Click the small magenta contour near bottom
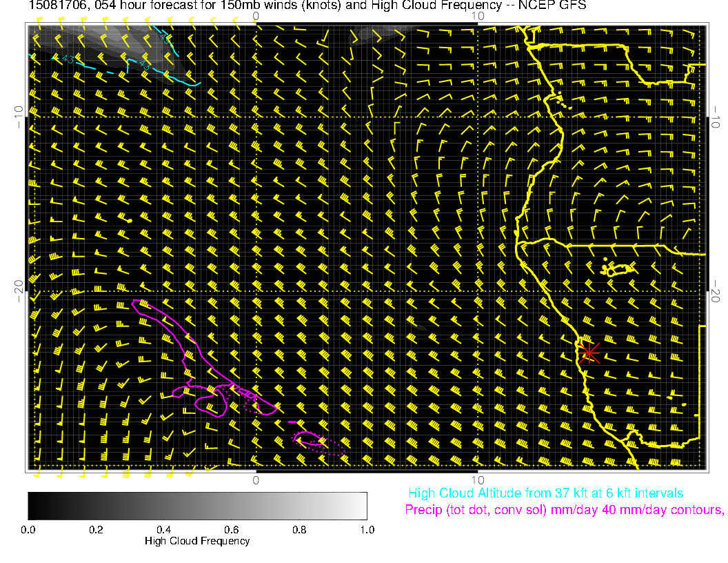Viewport: 728px width, 563px height. click(308, 439)
